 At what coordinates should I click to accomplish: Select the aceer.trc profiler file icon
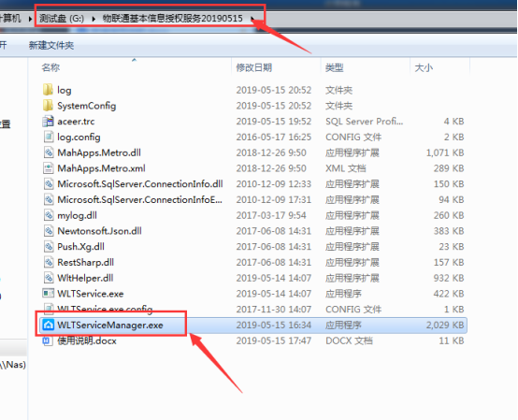(x=48, y=122)
